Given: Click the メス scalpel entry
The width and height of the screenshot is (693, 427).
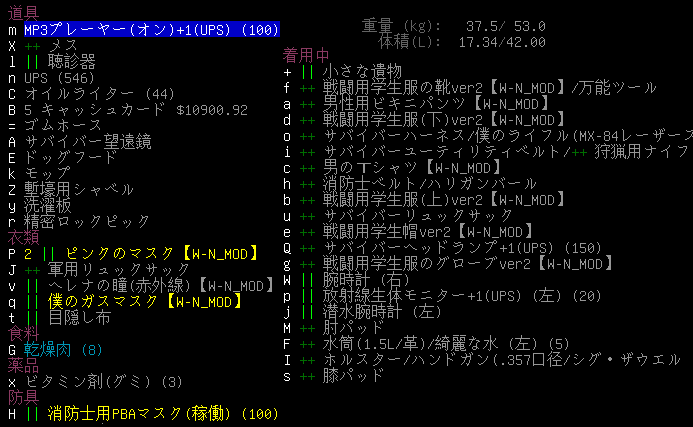Looking at the screenshot, I should click(x=63, y=46).
